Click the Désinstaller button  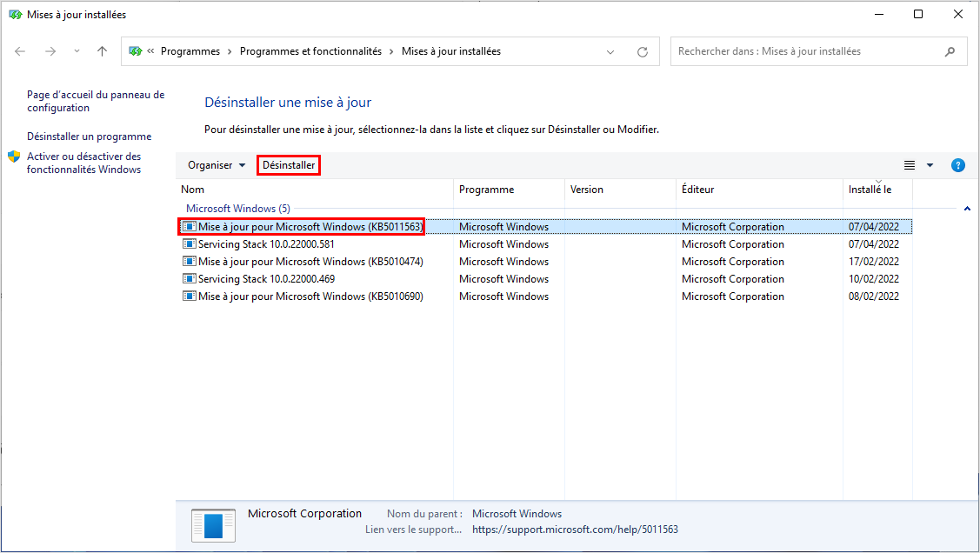click(289, 165)
